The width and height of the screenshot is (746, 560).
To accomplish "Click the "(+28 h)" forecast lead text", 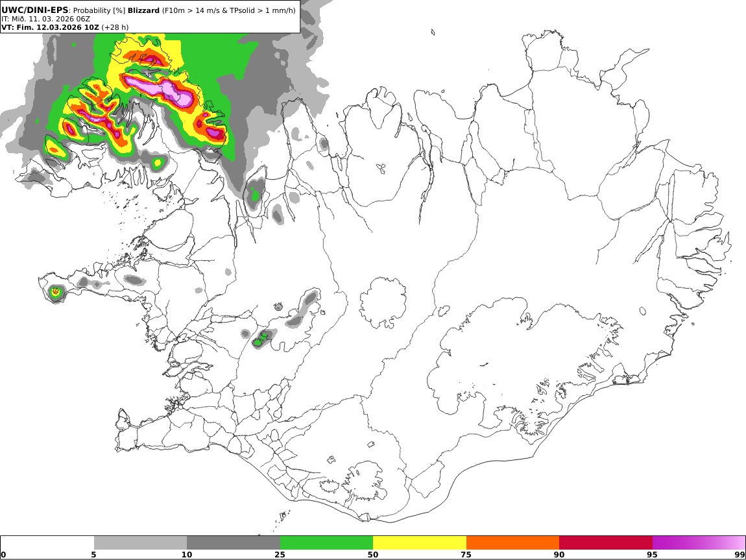I will click(115, 27).
